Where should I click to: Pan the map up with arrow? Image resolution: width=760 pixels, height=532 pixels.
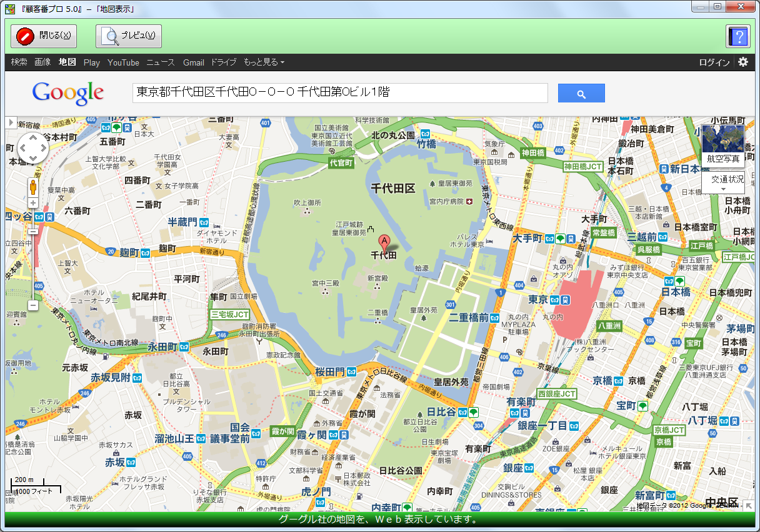32,139
